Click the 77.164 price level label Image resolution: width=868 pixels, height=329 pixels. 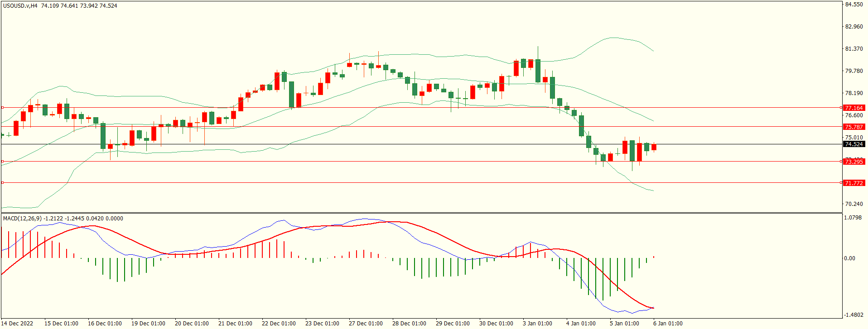854,108
